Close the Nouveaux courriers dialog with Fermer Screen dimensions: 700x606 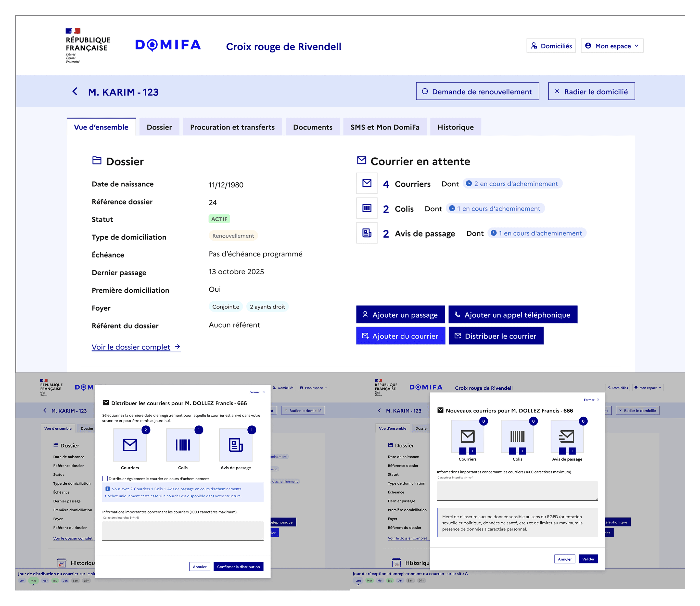click(591, 400)
